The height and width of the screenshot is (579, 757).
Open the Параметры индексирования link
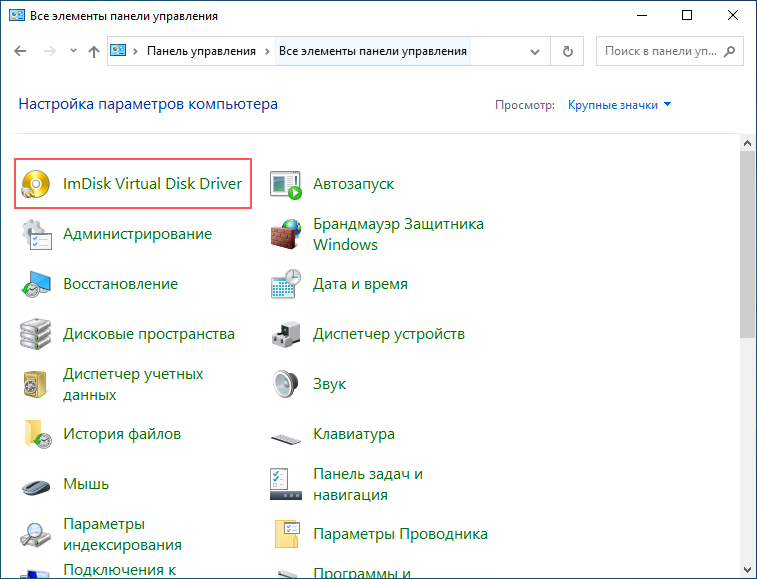[123, 535]
